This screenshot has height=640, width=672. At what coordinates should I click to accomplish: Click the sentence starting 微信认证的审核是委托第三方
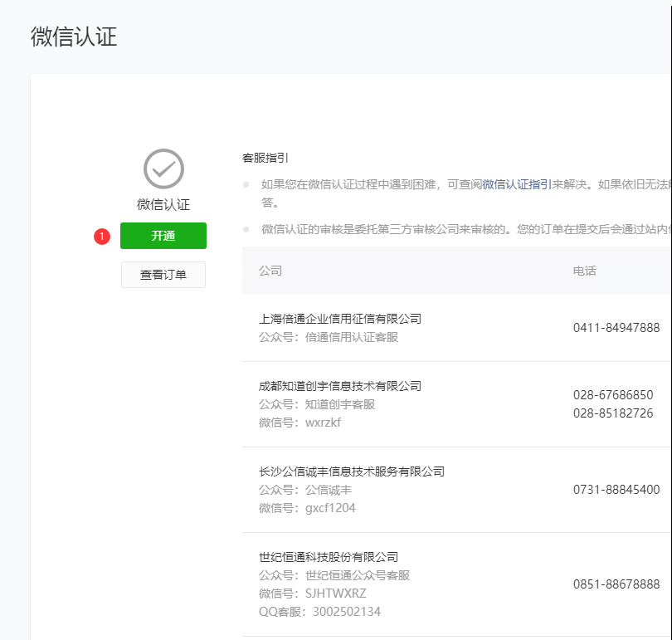click(x=466, y=230)
